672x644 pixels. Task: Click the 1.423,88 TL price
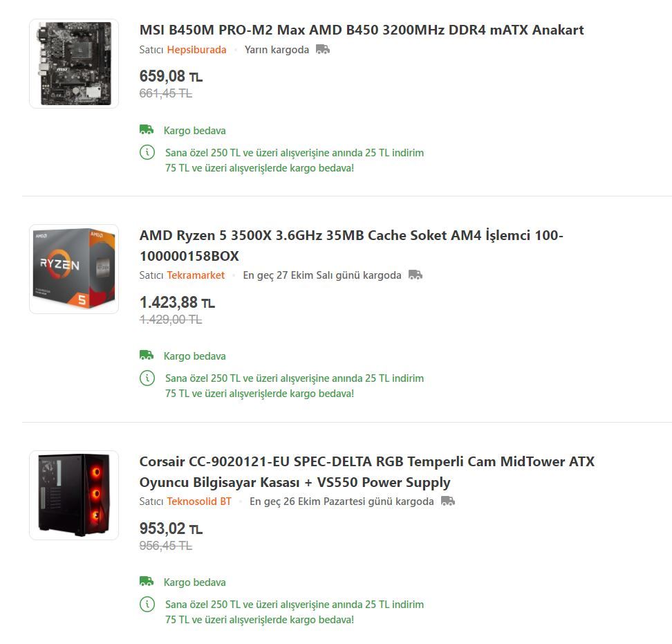[x=177, y=302]
